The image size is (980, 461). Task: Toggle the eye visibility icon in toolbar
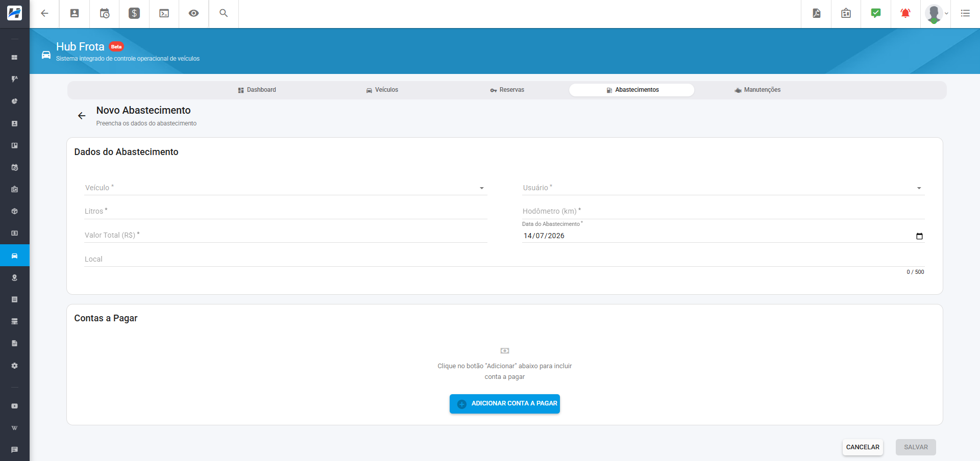(x=194, y=13)
